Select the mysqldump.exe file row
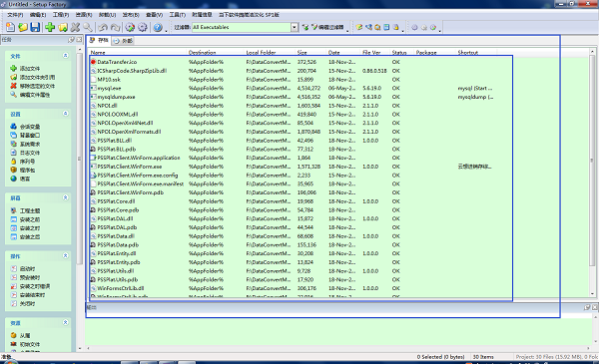 (299, 97)
